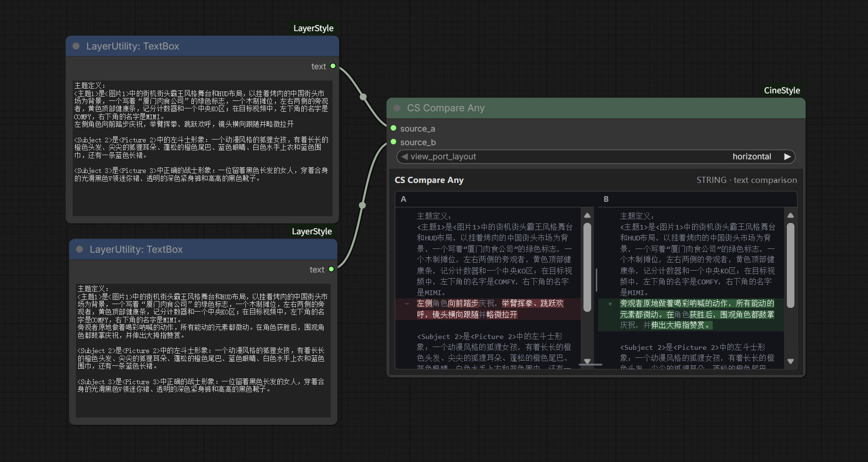This screenshot has height=462, width=868.
Task: Click the collapse dot on the top TextBox node
Action: pyautogui.click(x=76, y=46)
